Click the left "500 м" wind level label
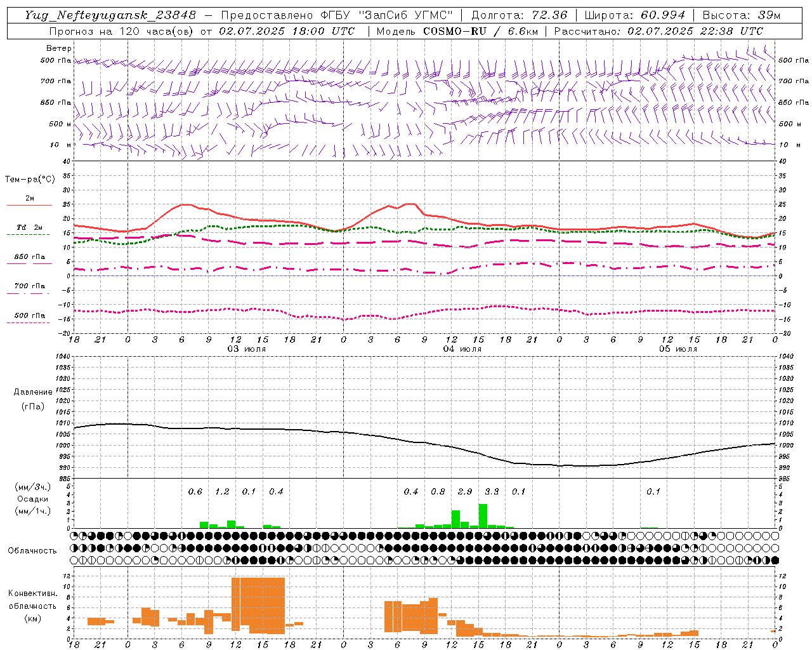 (60, 124)
